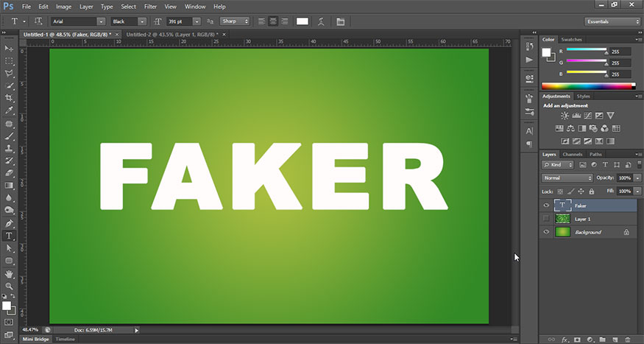Image resolution: width=644 pixels, height=344 pixels.
Task: Select the Zoom tool
Action: click(9, 286)
